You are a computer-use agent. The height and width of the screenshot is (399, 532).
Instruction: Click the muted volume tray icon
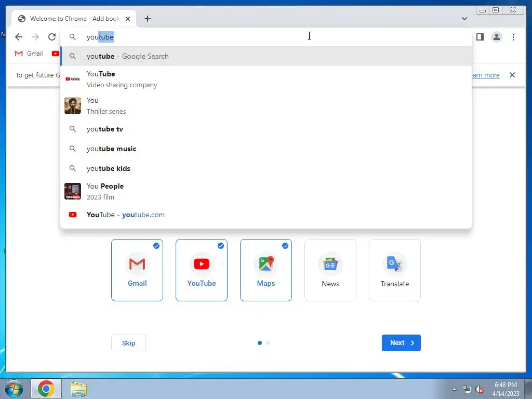tap(480, 389)
